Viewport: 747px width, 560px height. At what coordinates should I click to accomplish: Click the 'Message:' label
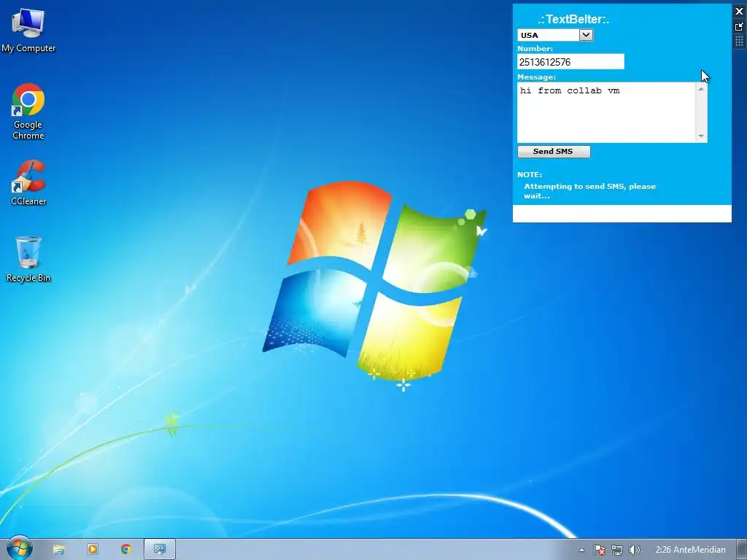coord(536,77)
